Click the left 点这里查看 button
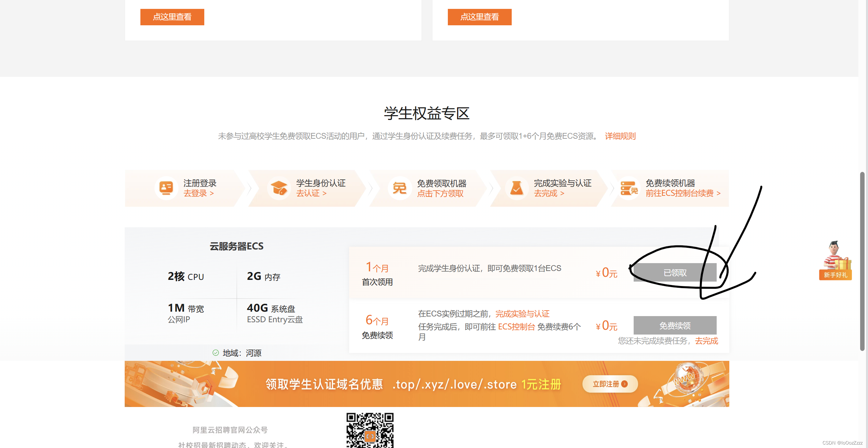Image resolution: width=868 pixels, height=448 pixels. pos(172,17)
